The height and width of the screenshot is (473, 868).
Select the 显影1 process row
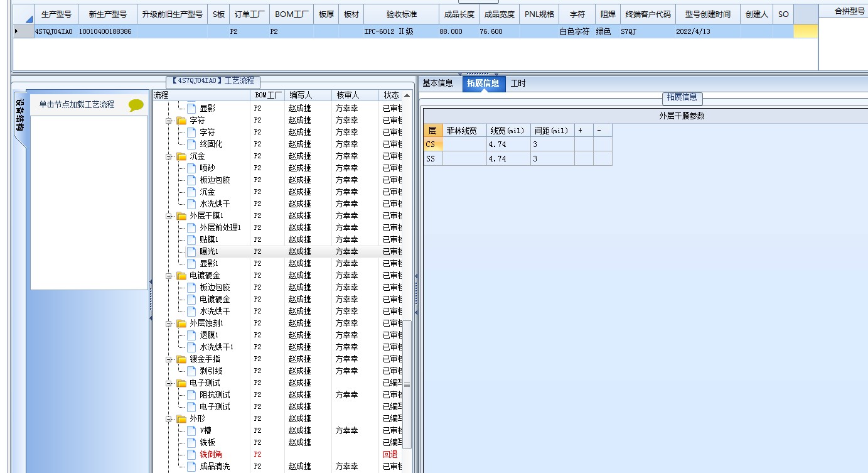[x=282, y=264]
